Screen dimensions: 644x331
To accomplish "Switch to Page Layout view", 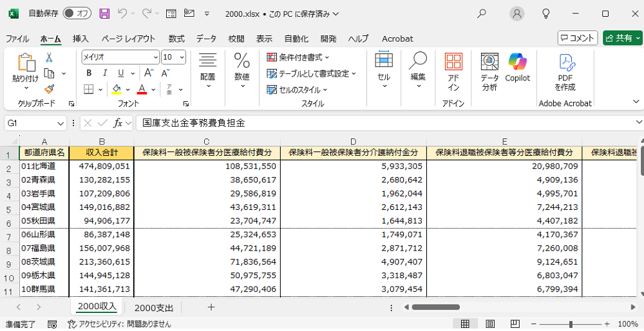I will point(490,324).
